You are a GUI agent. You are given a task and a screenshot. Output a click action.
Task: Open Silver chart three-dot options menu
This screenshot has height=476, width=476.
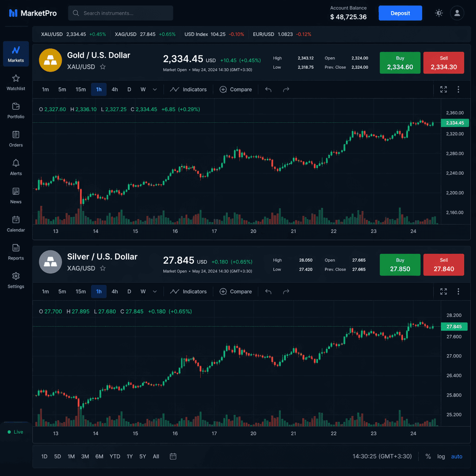click(x=458, y=291)
